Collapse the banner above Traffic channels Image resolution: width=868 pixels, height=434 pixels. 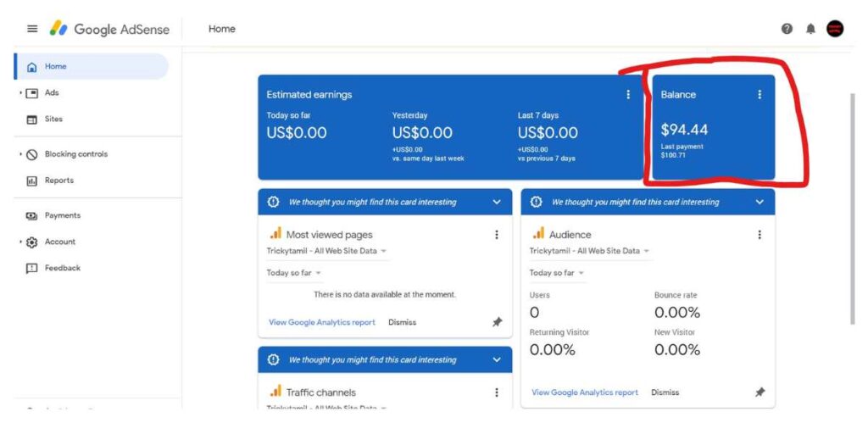(x=497, y=359)
